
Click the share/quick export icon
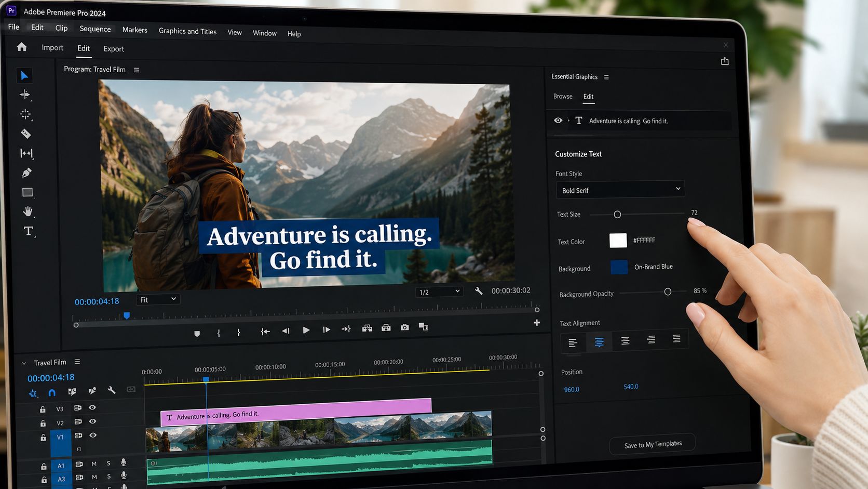pyautogui.click(x=725, y=61)
